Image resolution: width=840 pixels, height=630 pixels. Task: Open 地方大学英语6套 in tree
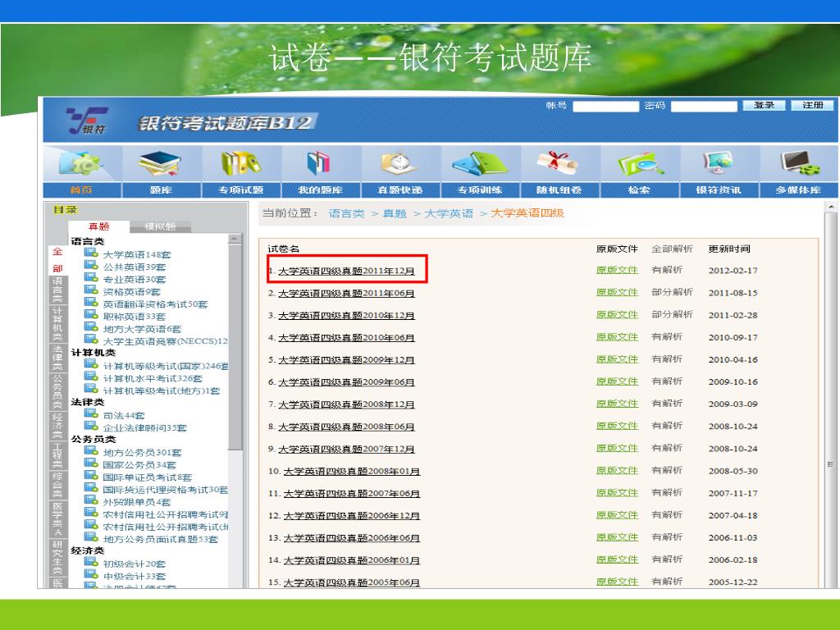coord(143,329)
